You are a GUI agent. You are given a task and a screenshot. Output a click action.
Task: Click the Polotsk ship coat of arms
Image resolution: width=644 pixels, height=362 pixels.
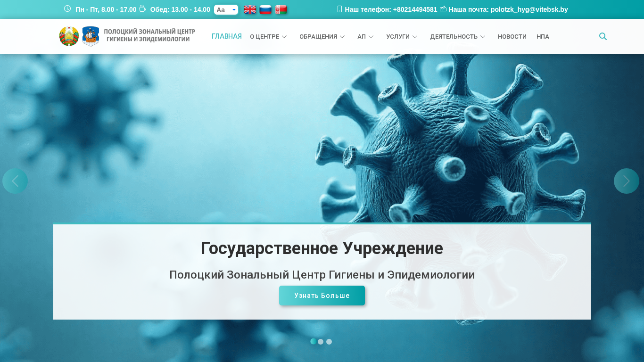click(x=91, y=36)
